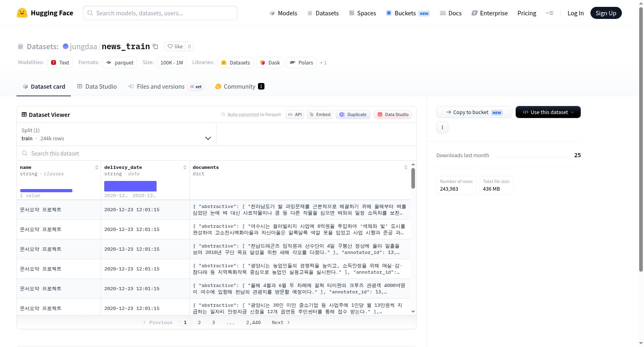Open the Hugging Face logo home link
644x347 pixels.
tap(45, 13)
